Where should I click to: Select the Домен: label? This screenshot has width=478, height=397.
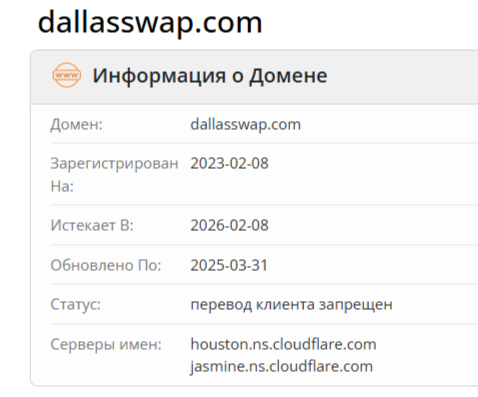76,125
